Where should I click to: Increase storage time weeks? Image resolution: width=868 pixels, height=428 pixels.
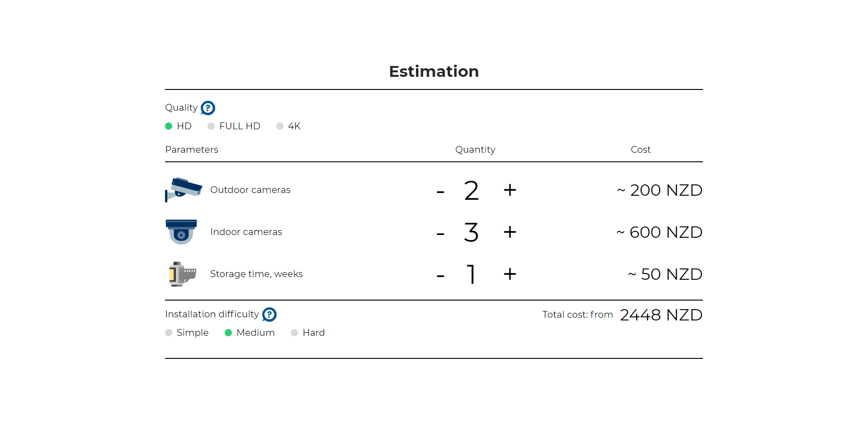point(510,274)
